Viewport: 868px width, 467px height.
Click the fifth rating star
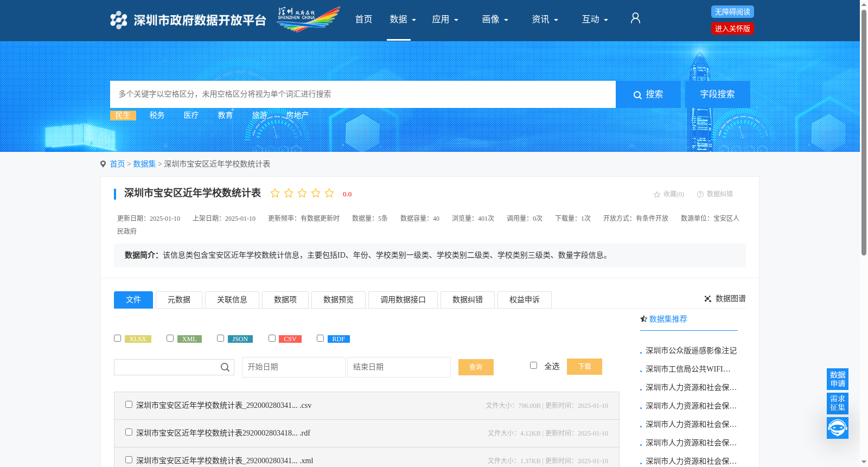click(x=329, y=193)
